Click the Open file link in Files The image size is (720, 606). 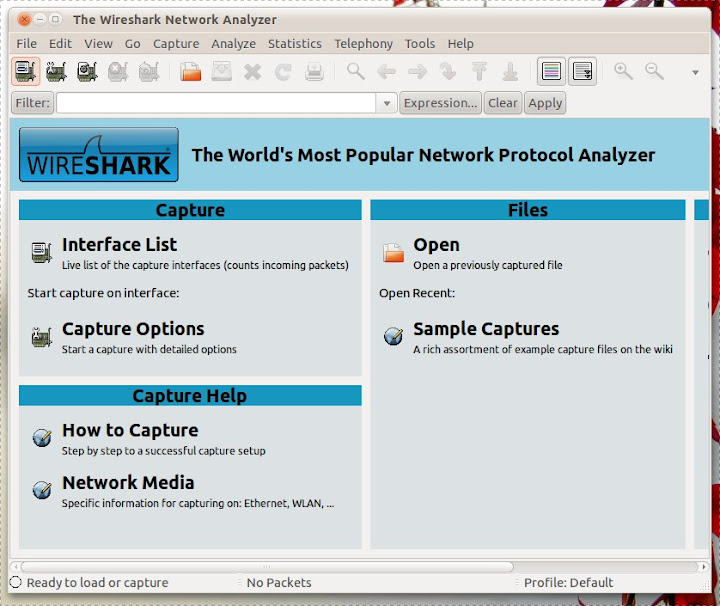[x=436, y=245]
